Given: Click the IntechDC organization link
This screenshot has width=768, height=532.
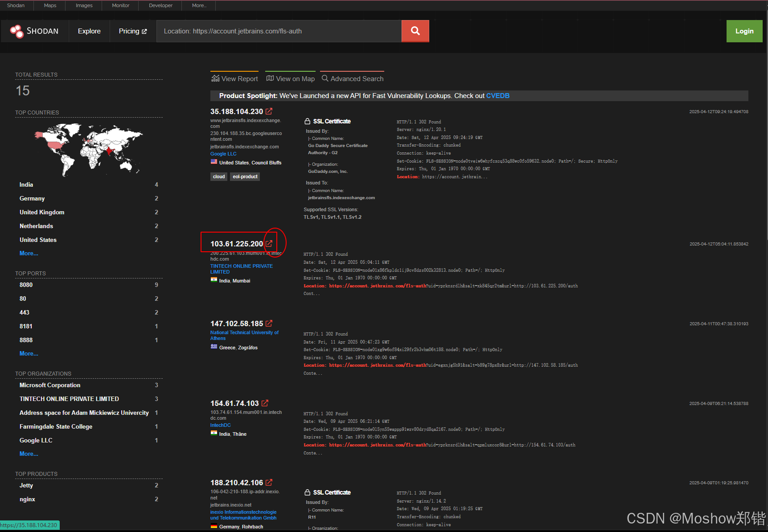Looking at the screenshot, I should click(x=221, y=425).
